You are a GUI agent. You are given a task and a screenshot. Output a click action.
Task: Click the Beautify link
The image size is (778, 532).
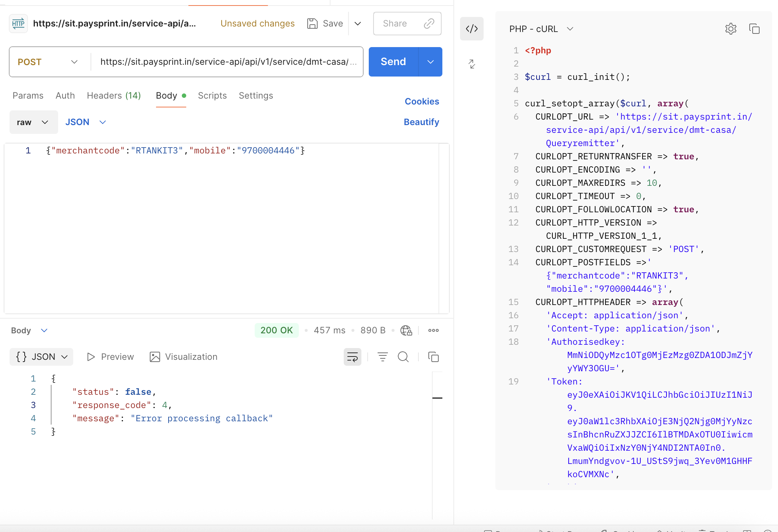(x=421, y=122)
